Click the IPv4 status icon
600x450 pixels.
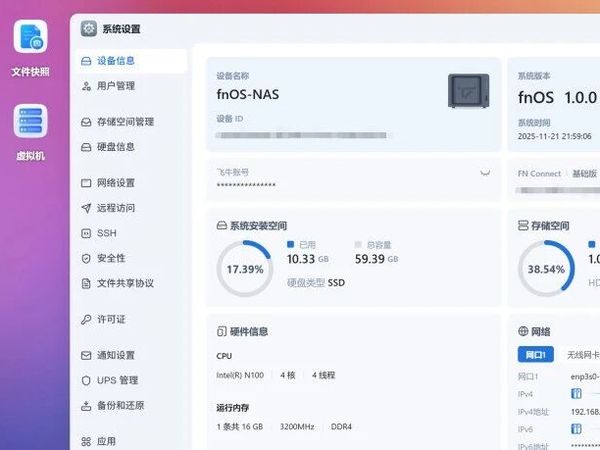pos(576,393)
